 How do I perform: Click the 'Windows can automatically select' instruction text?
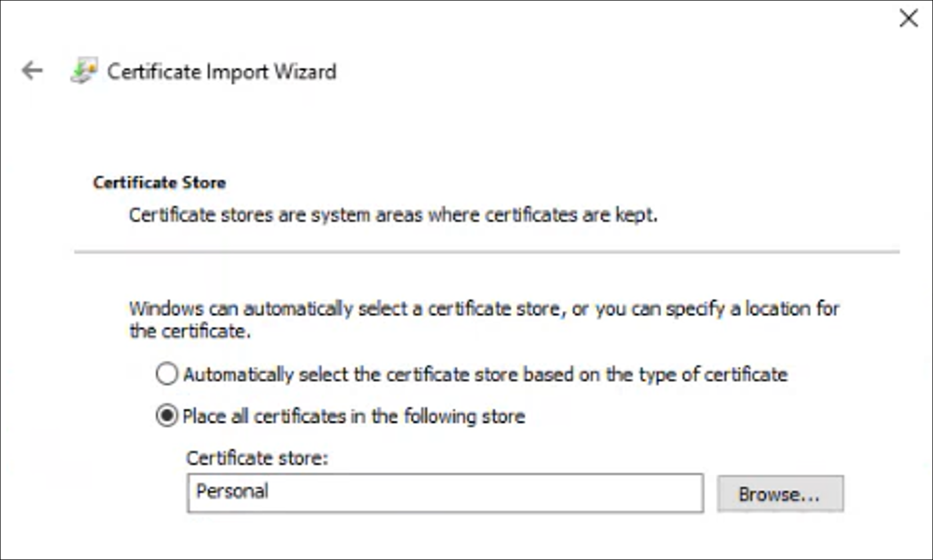484,308
